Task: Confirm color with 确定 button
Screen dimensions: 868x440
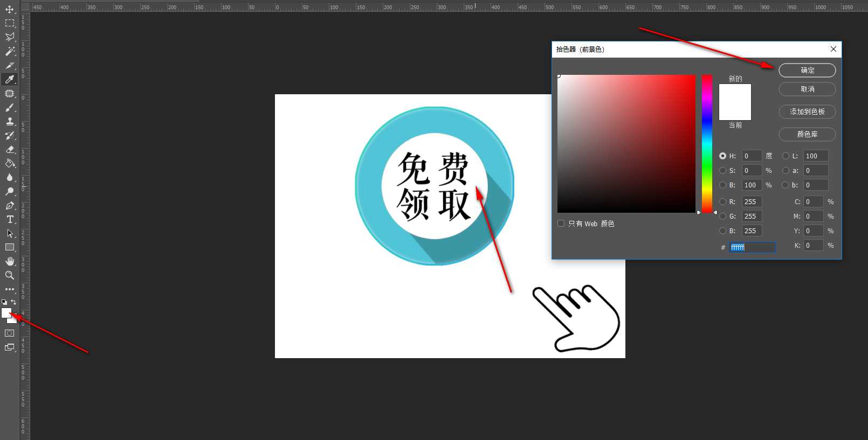Action: [807, 70]
